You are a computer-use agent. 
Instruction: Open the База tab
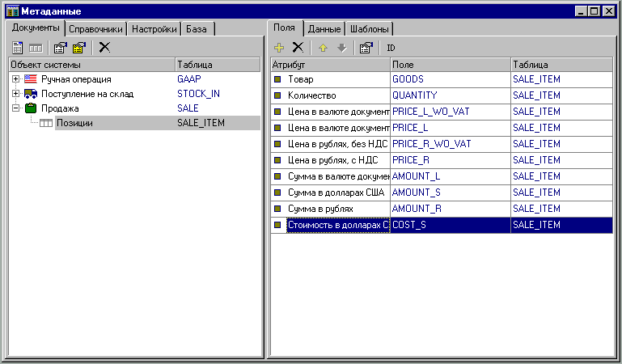tap(197, 29)
